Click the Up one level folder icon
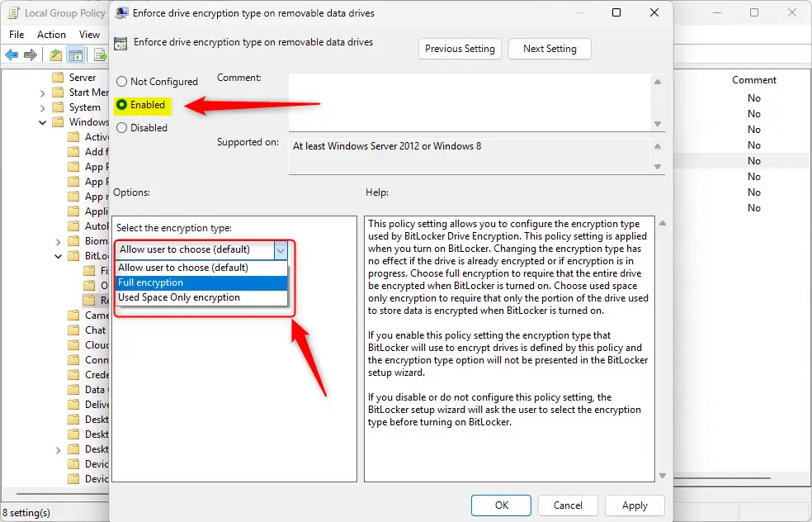 coord(56,55)
